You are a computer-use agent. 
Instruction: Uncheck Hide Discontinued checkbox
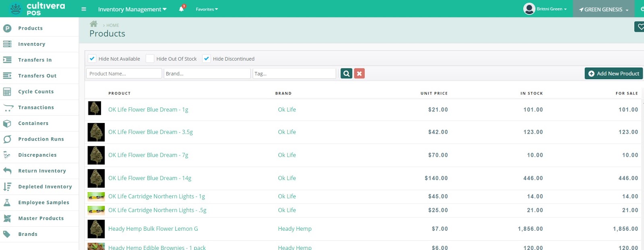tap(206, 59)
